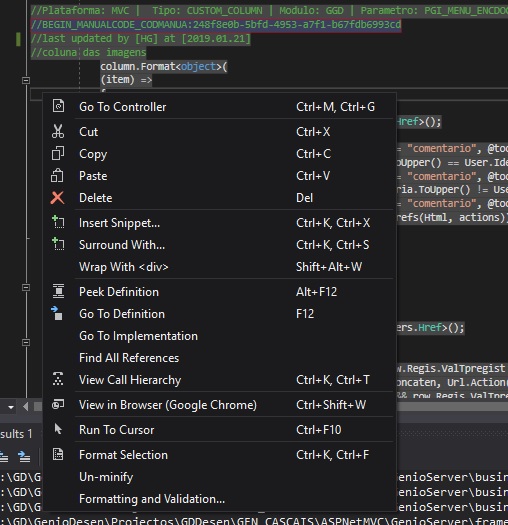Choose View in Browser (Google Chrome)
This screenshot has height=525, width=508.
(220, 405)
